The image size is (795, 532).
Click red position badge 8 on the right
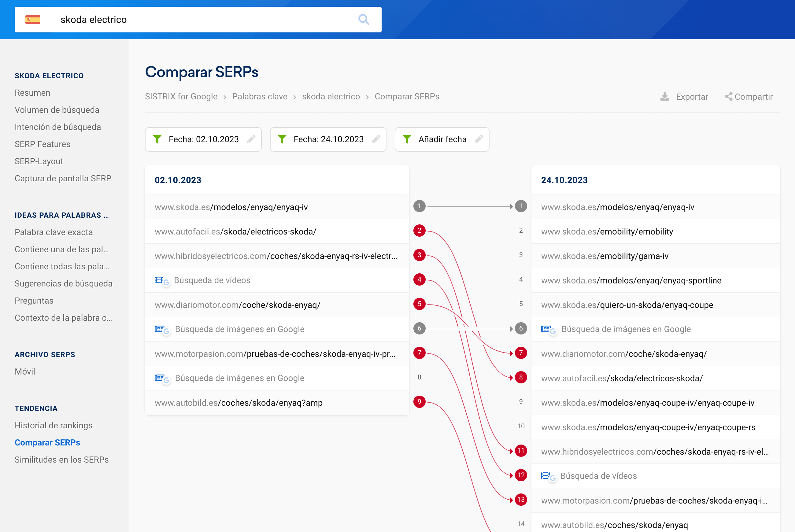point(521,377)
